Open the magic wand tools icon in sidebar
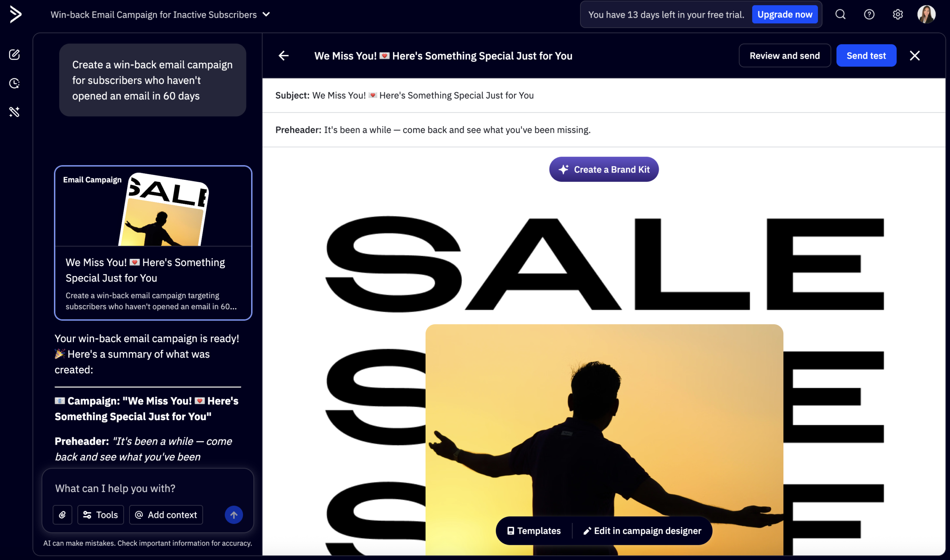Image resolution: width=950 pixels, height=560 pixels. click(x=14, y=112)
